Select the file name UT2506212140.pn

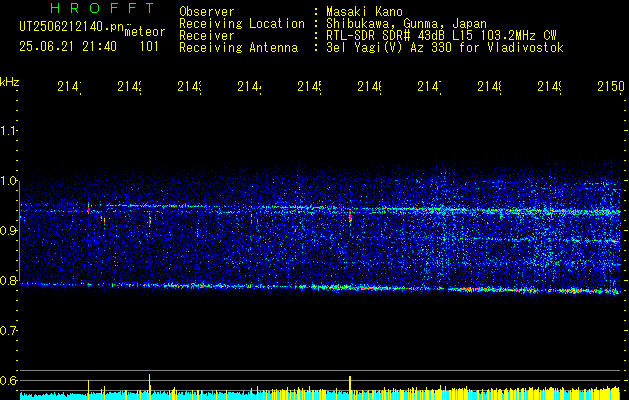tap(72, 26)
